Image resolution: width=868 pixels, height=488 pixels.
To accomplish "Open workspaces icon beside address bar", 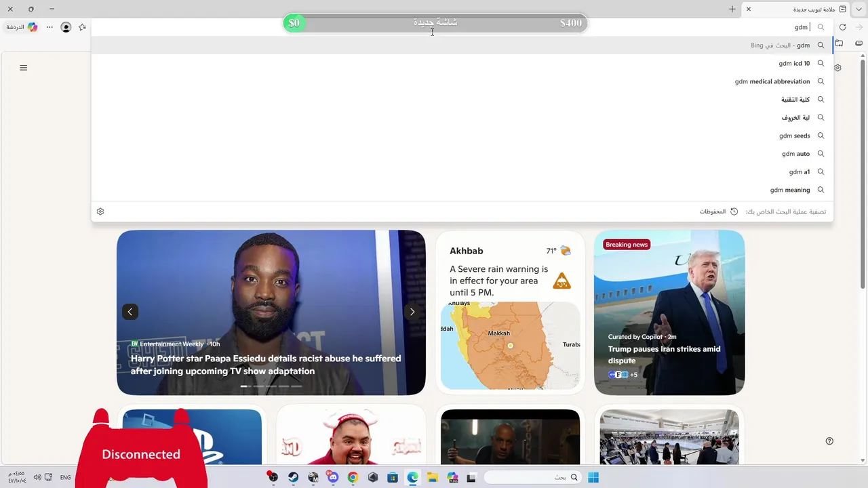I will pos(839,43).
